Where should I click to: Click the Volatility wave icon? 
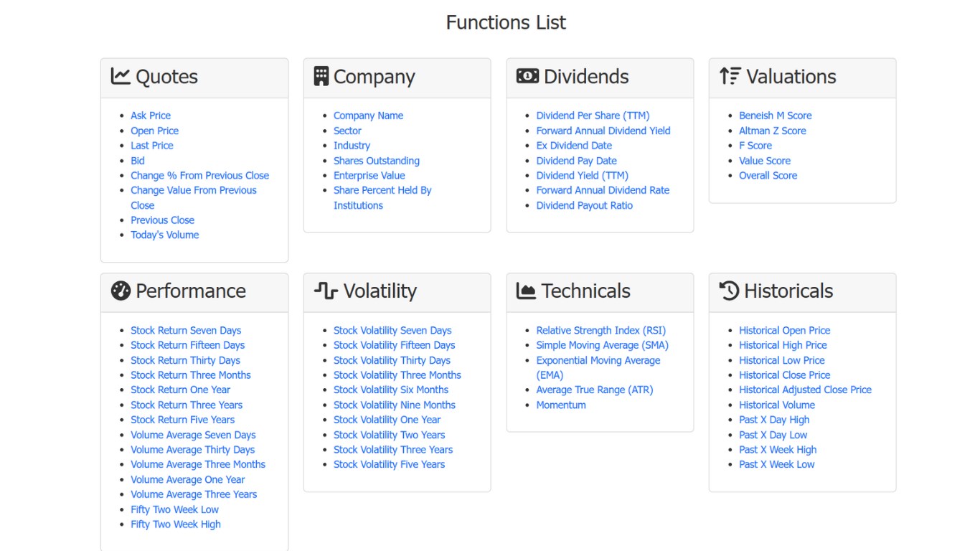326,291
